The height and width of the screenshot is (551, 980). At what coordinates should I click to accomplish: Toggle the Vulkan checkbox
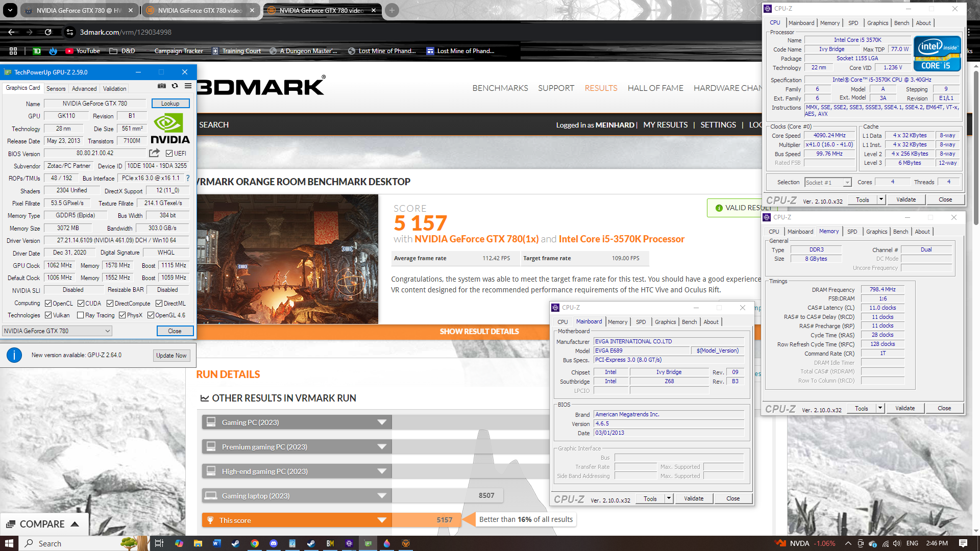tap(48, 315)
